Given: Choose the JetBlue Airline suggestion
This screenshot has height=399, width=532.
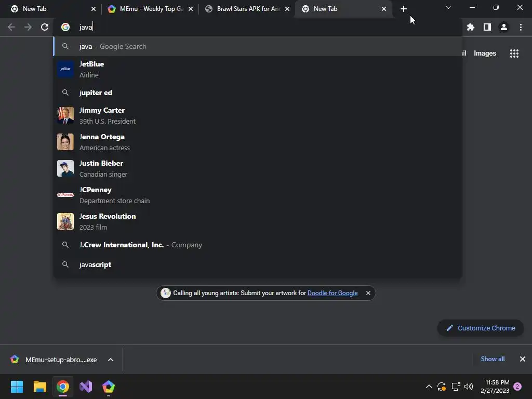Looking at the screenshot, I should 258,69.
